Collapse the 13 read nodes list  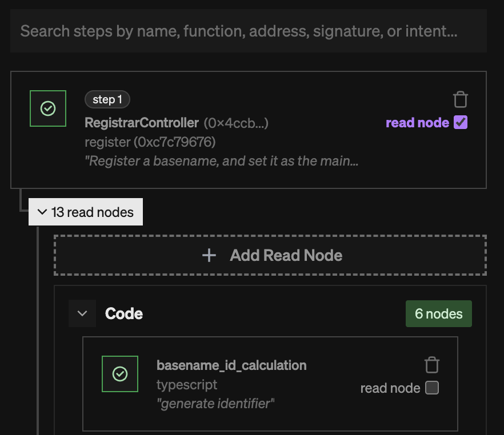coord(85,212)
